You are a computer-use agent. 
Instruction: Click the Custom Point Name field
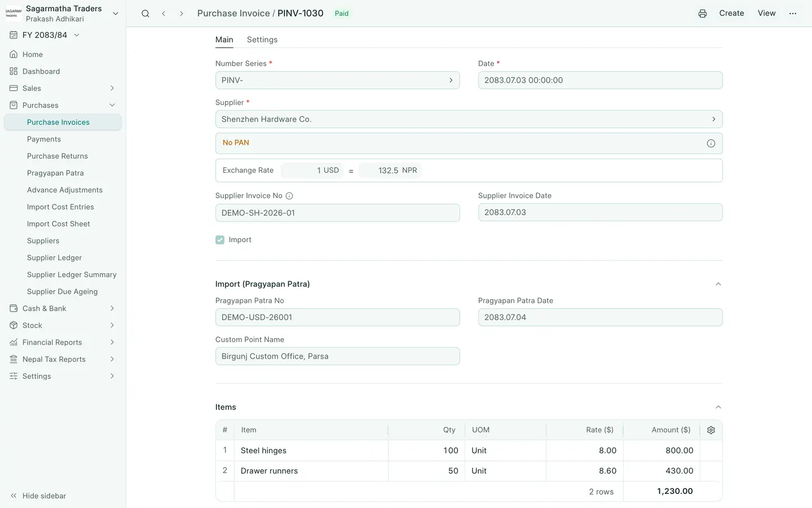pyautogui.click(x=337, y=356)
